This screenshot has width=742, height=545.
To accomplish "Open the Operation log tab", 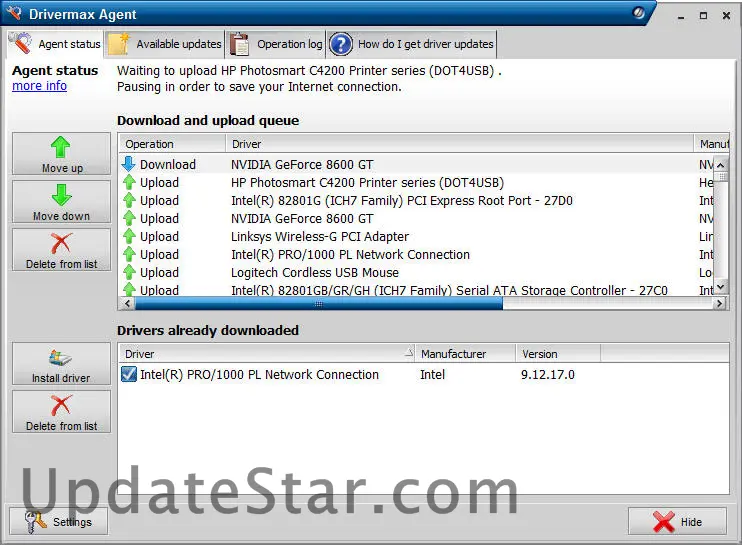I will coord(276,44).
